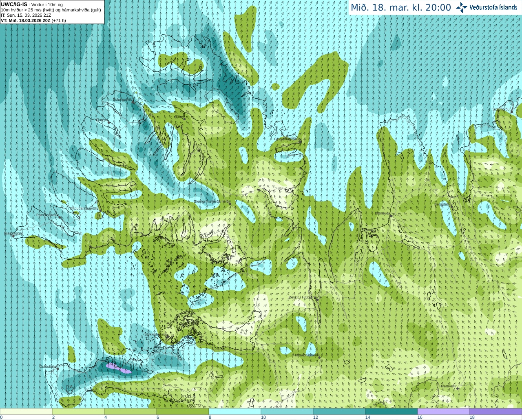Click the Hveravellir station label

click(x=447, y=386)
